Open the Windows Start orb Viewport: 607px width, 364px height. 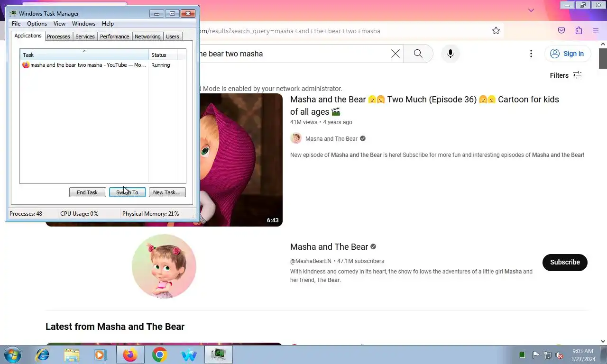(x=13, y=355)
